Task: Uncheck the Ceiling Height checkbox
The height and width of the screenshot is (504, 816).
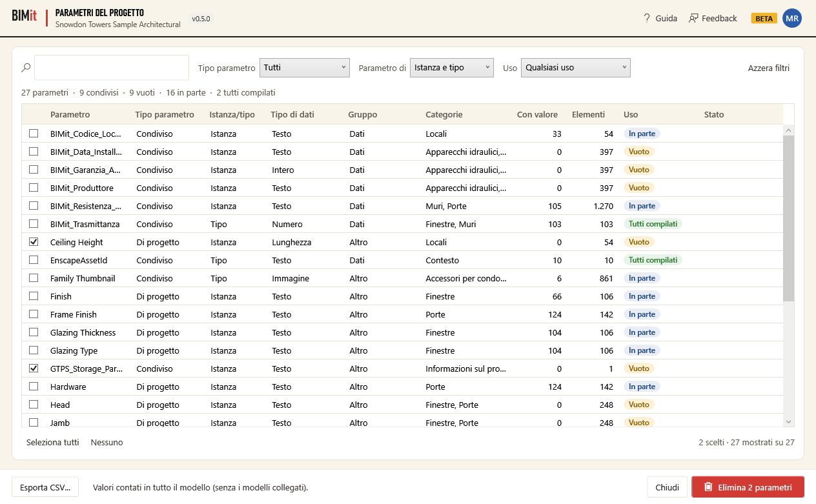Action: pos(34,242)
